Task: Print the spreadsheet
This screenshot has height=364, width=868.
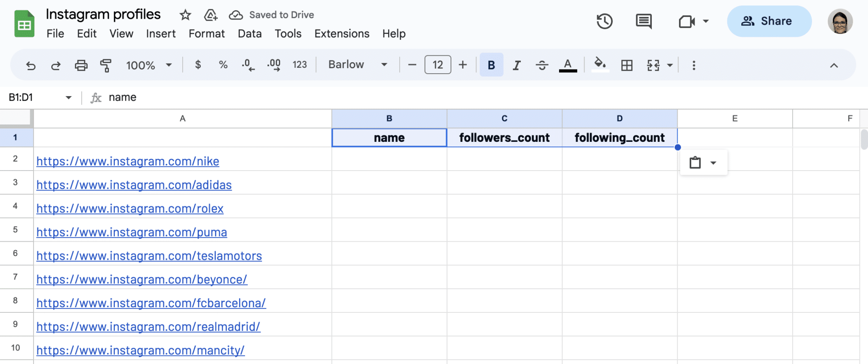Action: (x=81, y=65)
